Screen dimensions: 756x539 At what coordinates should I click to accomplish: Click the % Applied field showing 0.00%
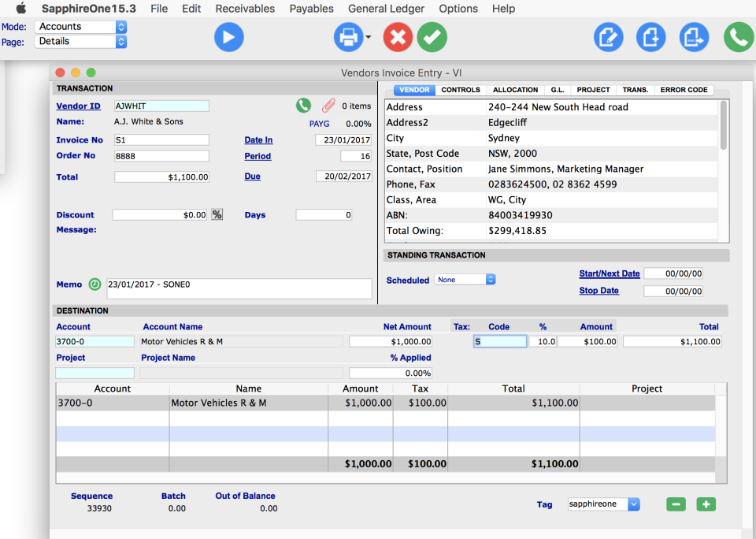click(x=391, y=373)
